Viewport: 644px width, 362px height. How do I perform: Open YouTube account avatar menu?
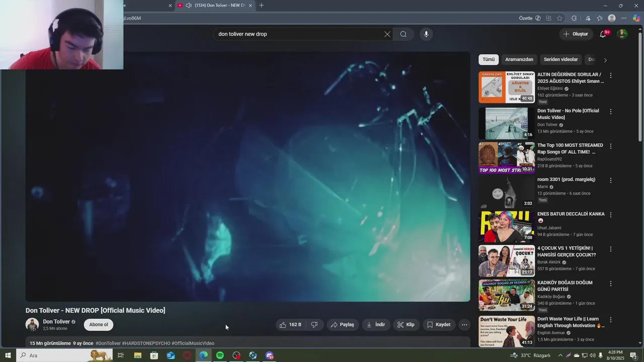[x=622, y=34]
